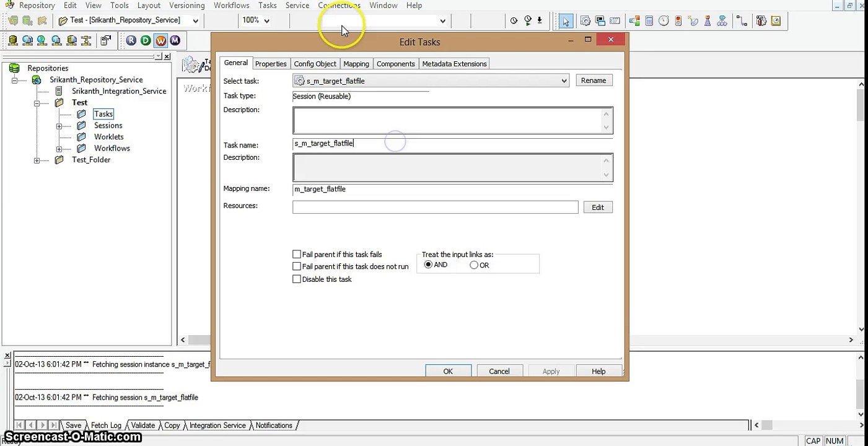The height and width of the screenshot is (446, 868).
Task: Open the Test folder combo box in toolbar
Action: coord(129,20)
